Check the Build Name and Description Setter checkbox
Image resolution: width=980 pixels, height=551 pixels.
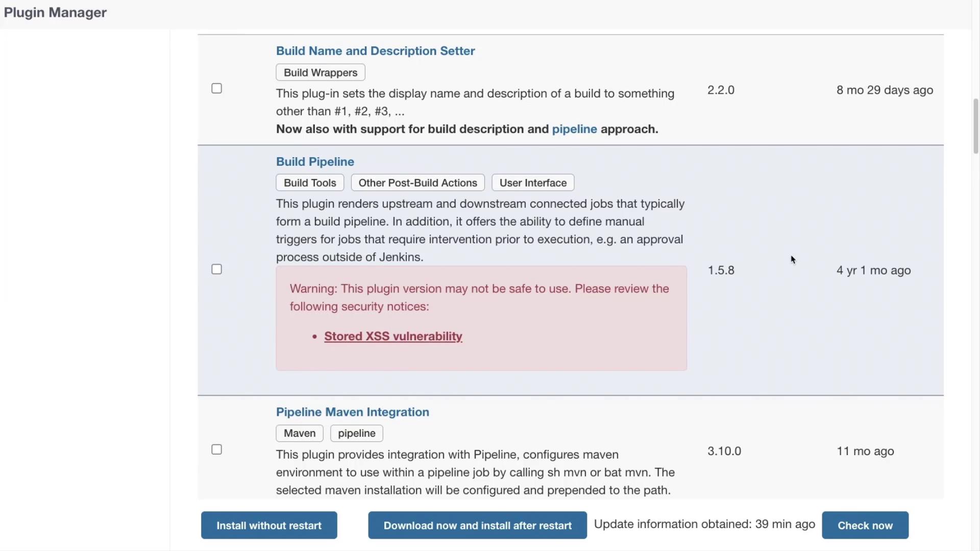tap(216, 89)
